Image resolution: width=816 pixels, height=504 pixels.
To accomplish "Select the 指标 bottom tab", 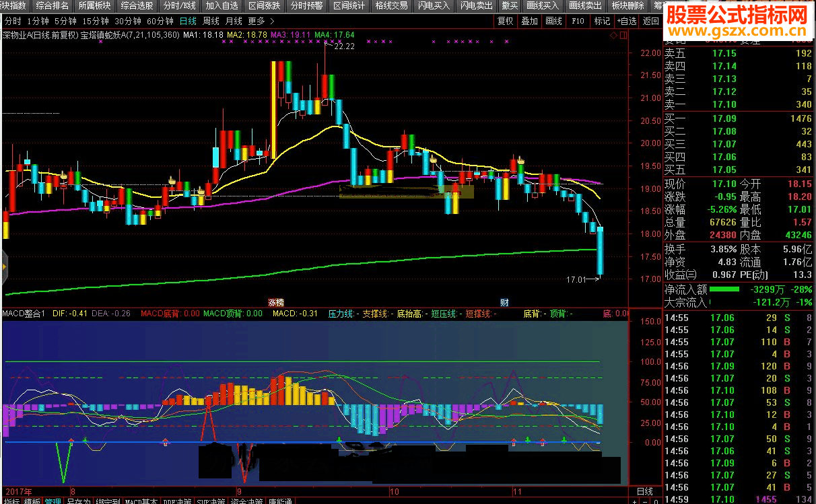I will [x=12, y=501].
